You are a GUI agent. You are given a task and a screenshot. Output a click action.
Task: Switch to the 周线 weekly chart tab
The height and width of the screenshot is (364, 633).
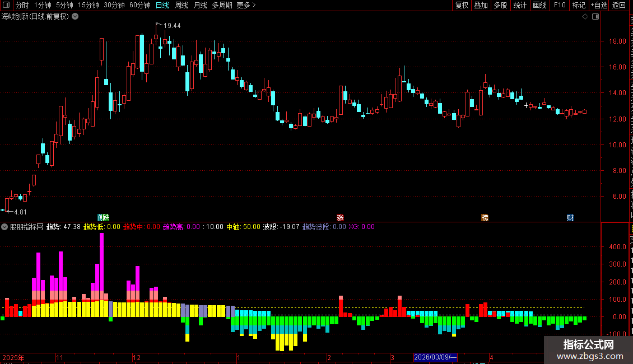(x=181, y=5)
